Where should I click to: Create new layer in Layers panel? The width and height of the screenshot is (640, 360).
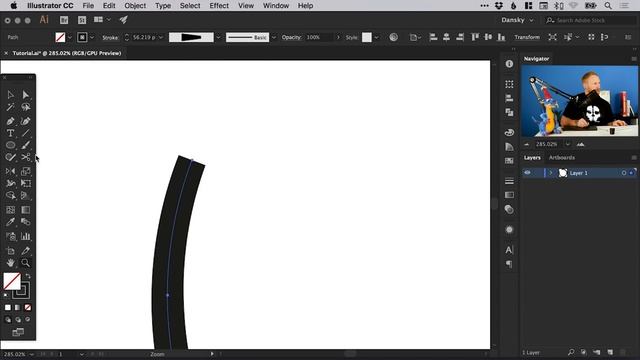[610, 352]
